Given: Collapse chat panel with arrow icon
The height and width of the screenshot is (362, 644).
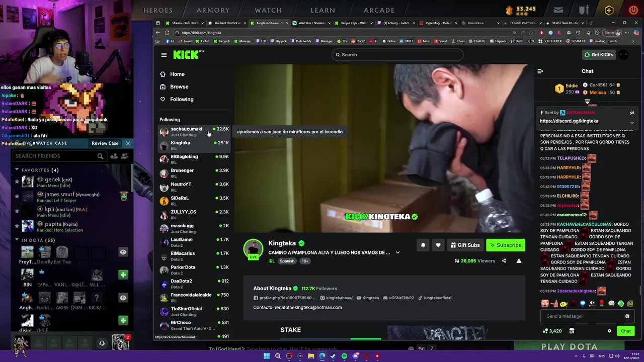Looking at the screenshot, I should point(540,71).
